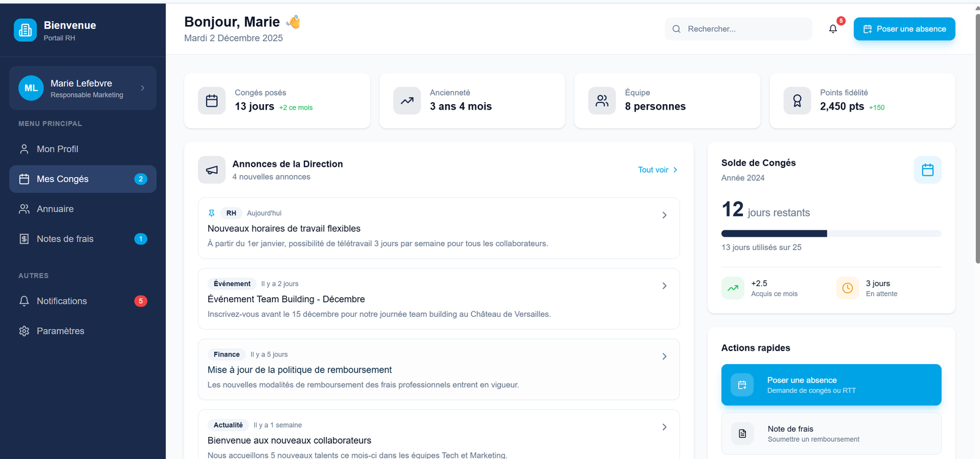Screen dimensions: 980x459
Task: Click the megaphone icon beside Annonces de la Direction
Action: click(x=212, y=170)
